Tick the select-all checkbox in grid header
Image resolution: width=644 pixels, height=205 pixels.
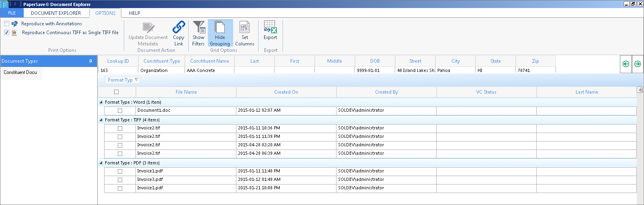click(117, 92)
